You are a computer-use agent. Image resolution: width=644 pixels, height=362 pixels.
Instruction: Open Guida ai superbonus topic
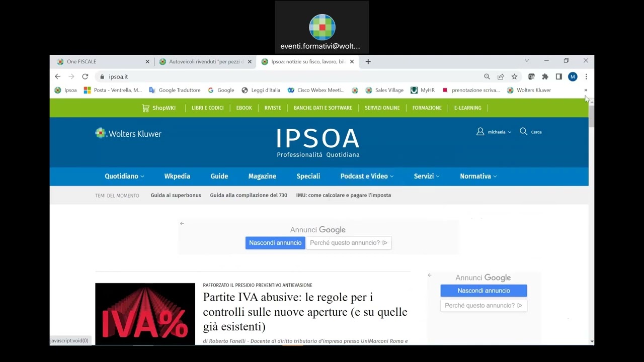pos(176,195)
